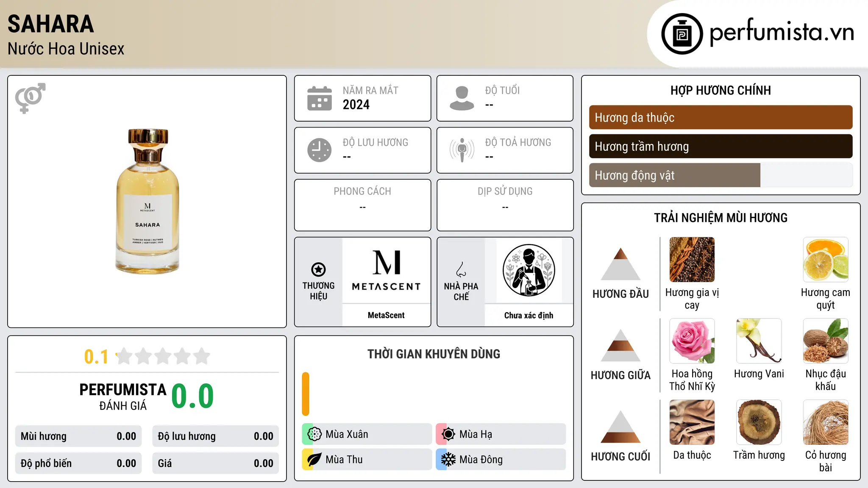Click the perfumer illustration icon
Viewport: 868px width, 488px height.
[529, 270]
